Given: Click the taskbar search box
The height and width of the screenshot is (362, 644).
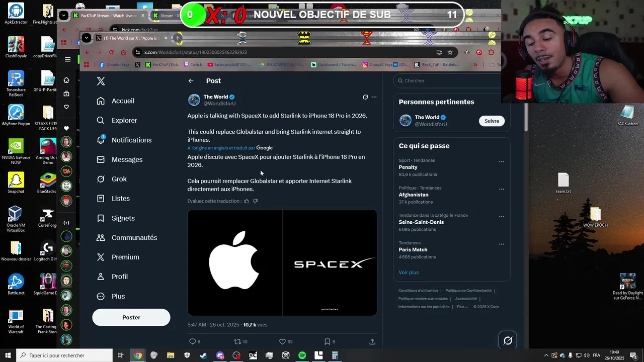Looking at the screenshot, I should point(64,355).
